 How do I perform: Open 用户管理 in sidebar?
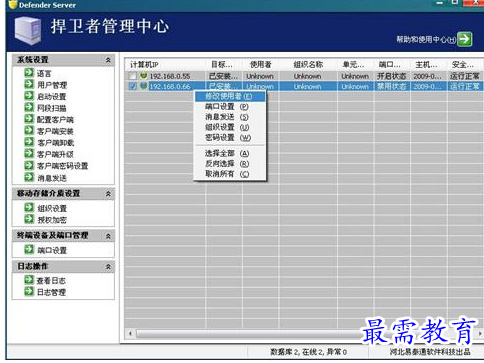52,85
